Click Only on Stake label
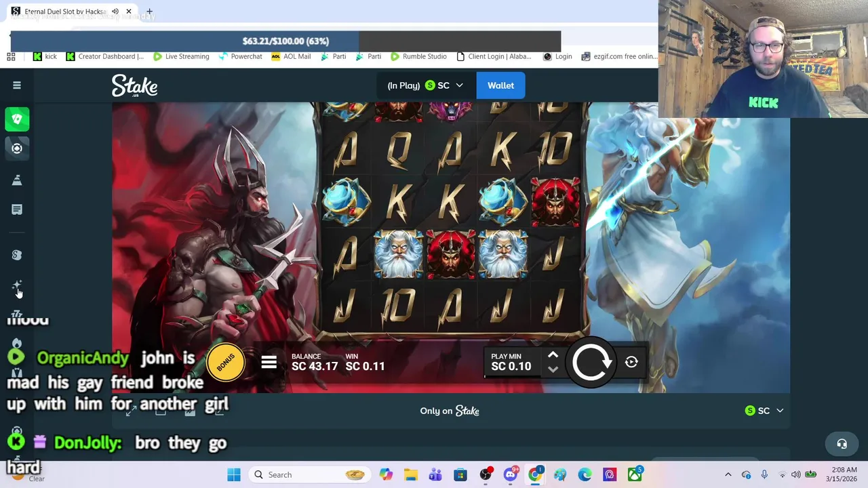 pos(450,411)
